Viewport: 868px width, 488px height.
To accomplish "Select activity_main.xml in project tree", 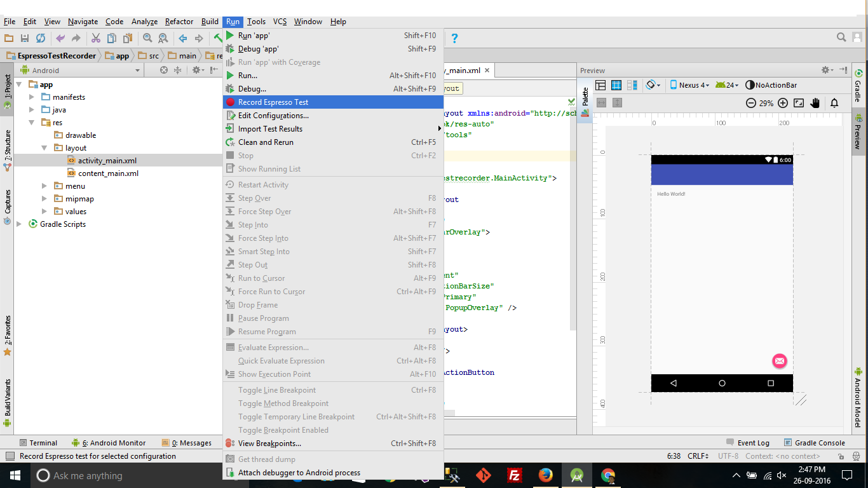I will click(x=107, y=161).
